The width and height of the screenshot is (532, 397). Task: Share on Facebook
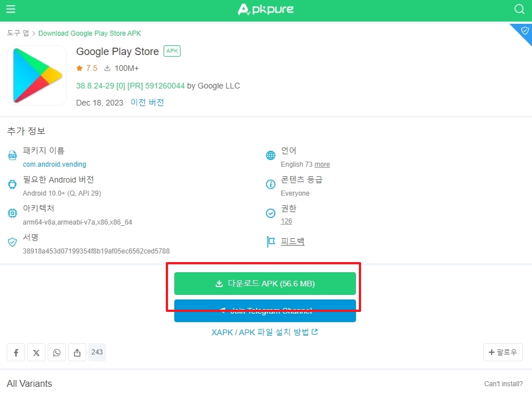click(x=16, y=352)
